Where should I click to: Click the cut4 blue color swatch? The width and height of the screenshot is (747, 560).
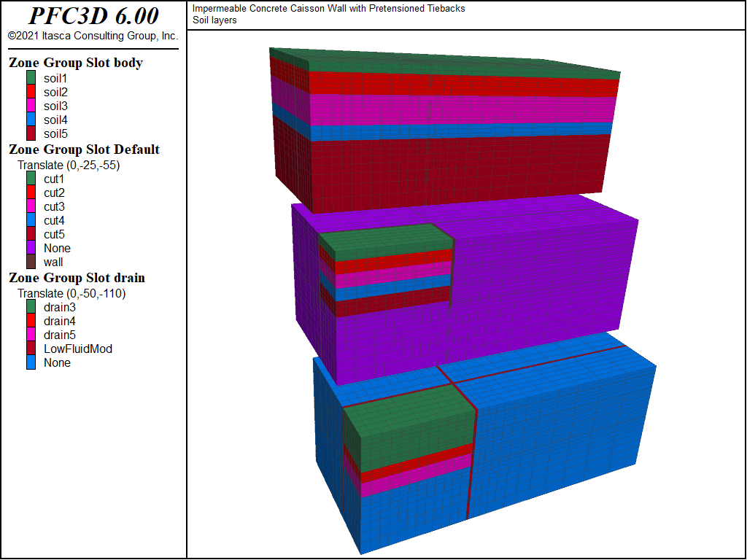point(31,220)
